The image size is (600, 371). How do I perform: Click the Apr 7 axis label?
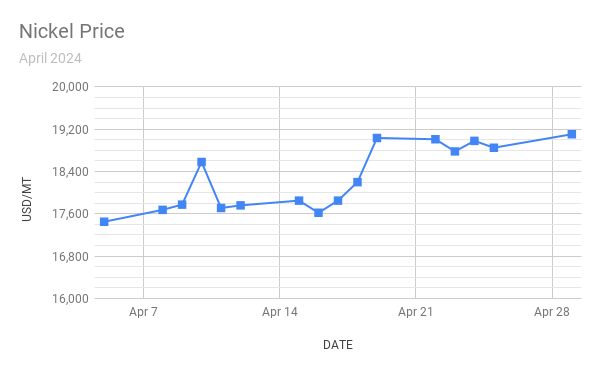143,312
